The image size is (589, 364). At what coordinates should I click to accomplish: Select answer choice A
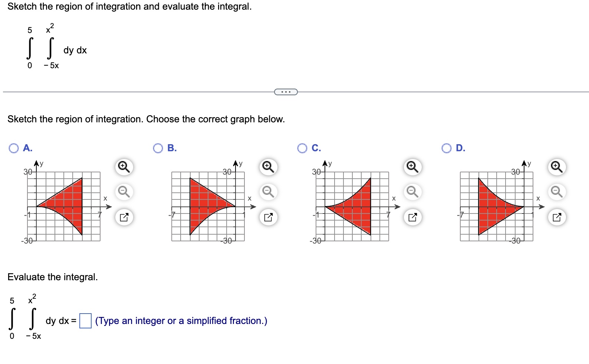pyautogui.click(x=14, y=148)
